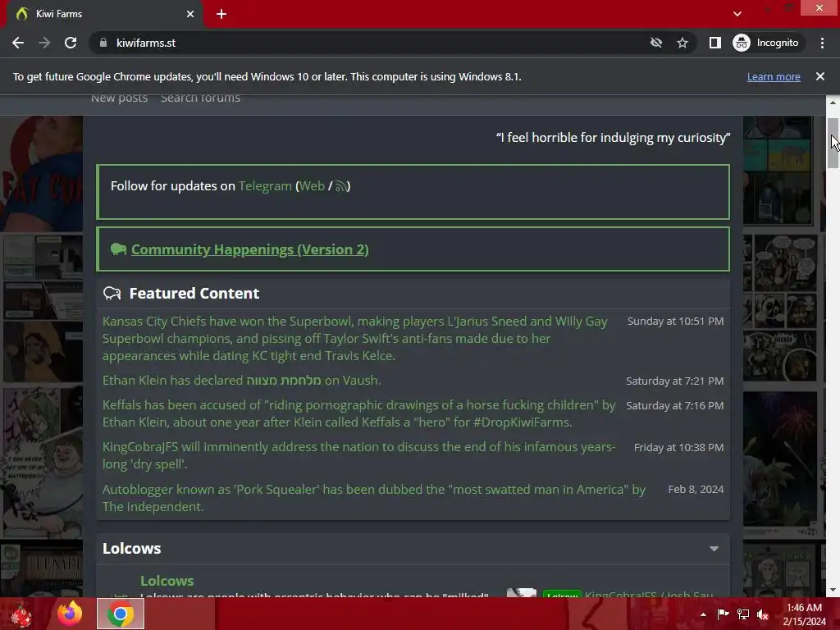Open the Chrome side panel
840x630 pixels.
click(x=715, y=43)
